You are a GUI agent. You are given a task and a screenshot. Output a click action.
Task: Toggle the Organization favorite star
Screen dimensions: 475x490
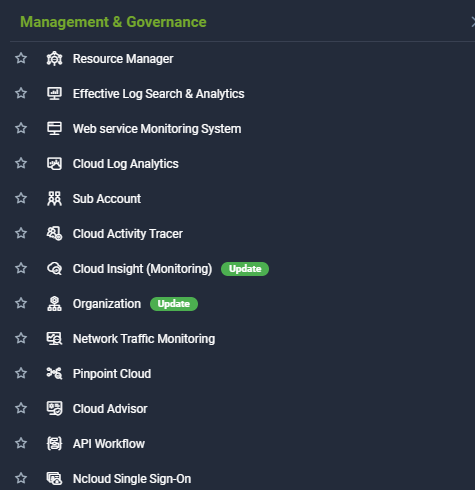coord(21,303)
